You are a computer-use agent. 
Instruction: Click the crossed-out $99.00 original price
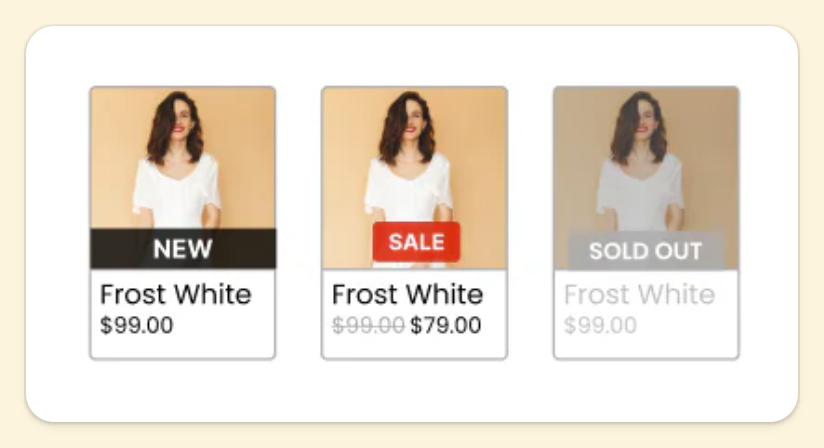coord(368,325)
